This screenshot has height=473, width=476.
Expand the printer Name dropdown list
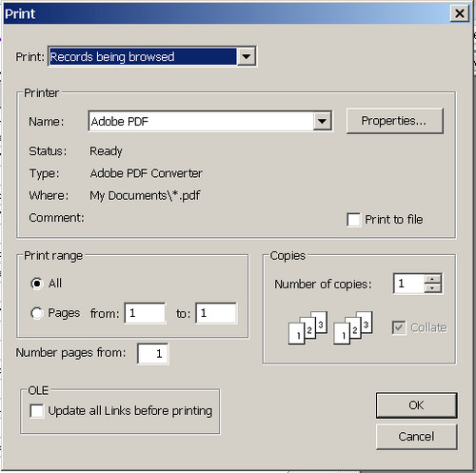pos(322,121)
